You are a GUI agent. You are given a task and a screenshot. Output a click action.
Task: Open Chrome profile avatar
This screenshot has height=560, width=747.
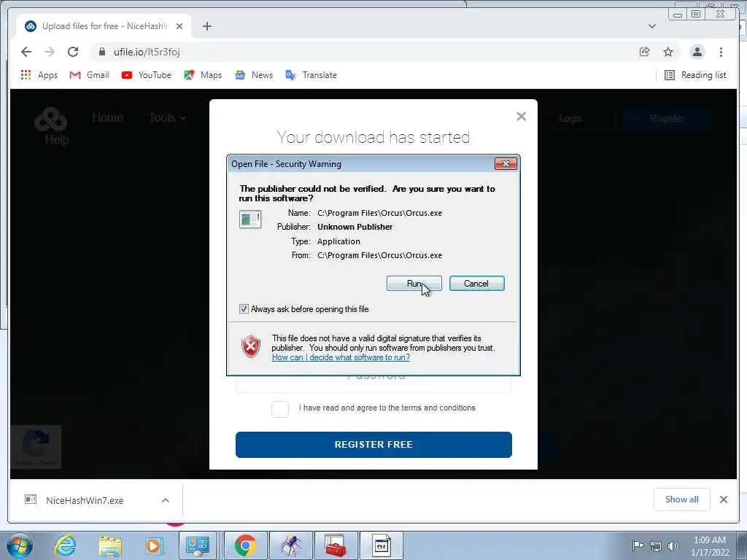(x=697, y=52)
